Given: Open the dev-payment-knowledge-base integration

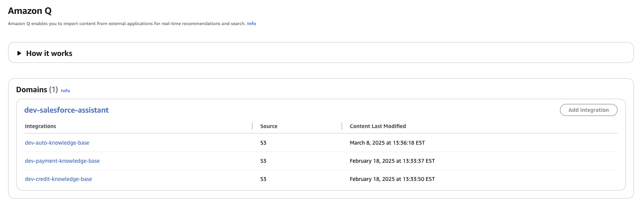Looking at the screenshot, I should click(62, 161).
